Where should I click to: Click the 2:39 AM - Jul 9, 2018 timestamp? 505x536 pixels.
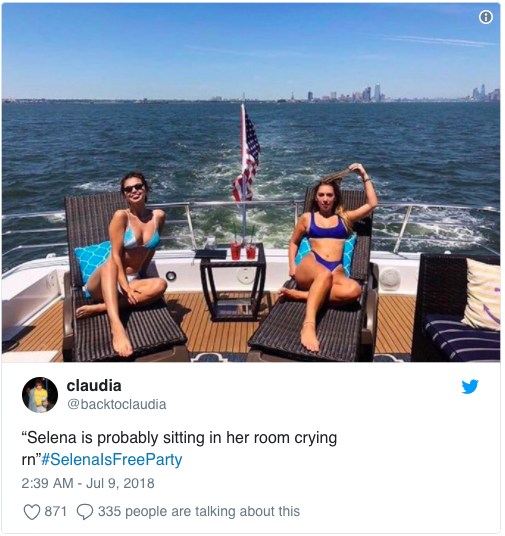[x=88, y=483]
